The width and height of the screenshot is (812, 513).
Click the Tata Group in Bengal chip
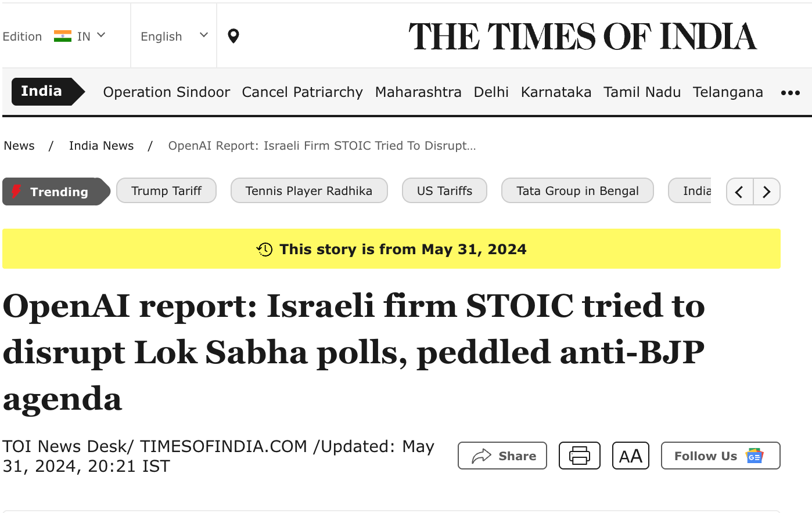point(577,191)
